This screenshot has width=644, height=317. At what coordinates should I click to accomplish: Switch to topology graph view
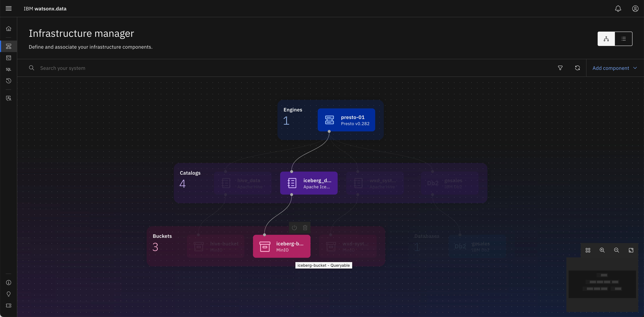[606, 39]
